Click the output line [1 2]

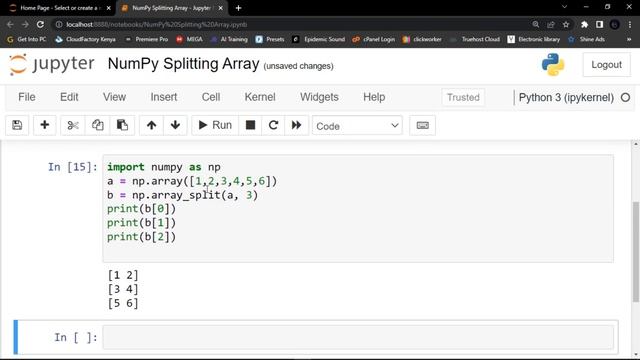123,275
